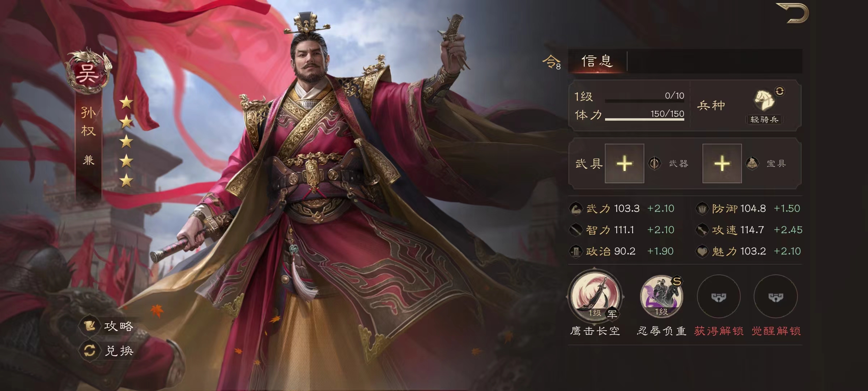Open the 忍辱负重 S-rank skill icon

coord(661,296)
